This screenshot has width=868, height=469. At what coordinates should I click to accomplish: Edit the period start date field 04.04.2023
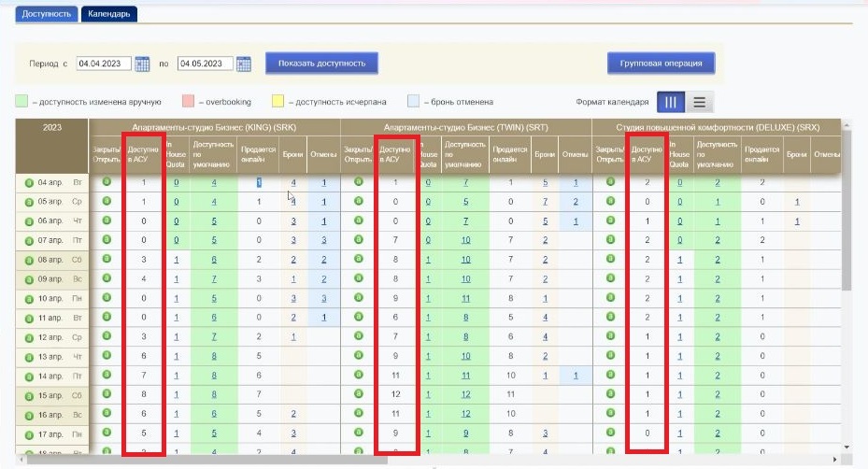coord(104,64)
